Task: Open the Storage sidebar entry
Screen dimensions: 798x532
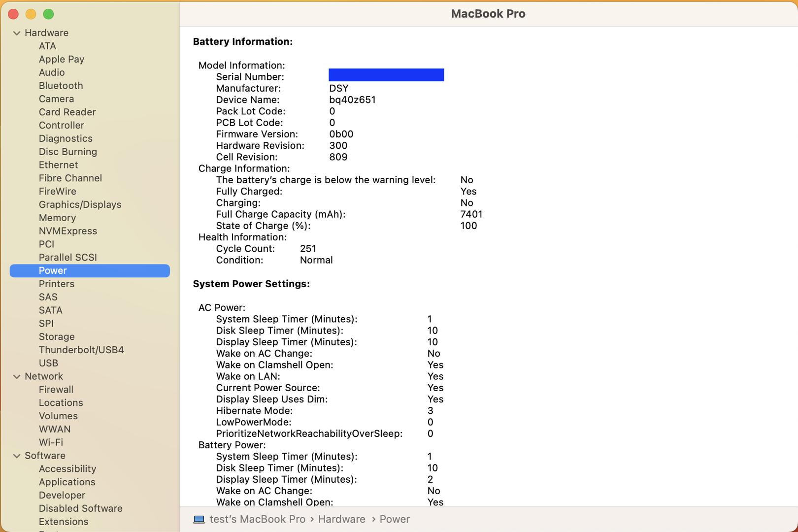Action: 57,336
